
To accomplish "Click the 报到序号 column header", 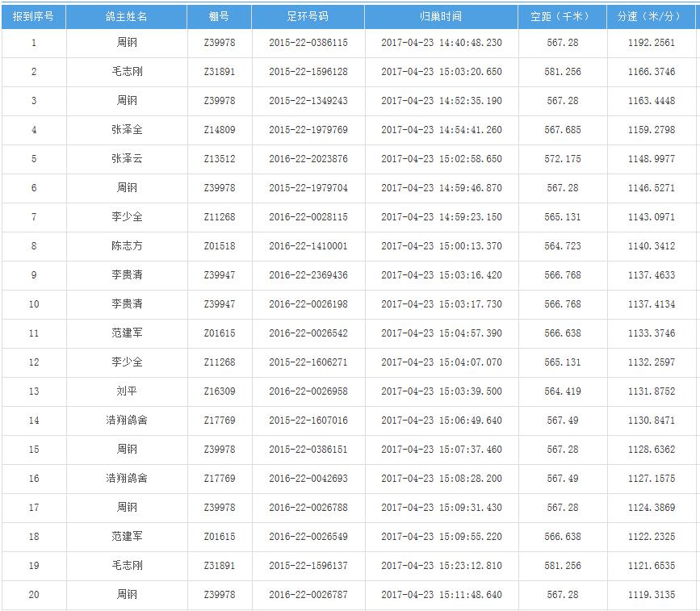I will 33,16.
